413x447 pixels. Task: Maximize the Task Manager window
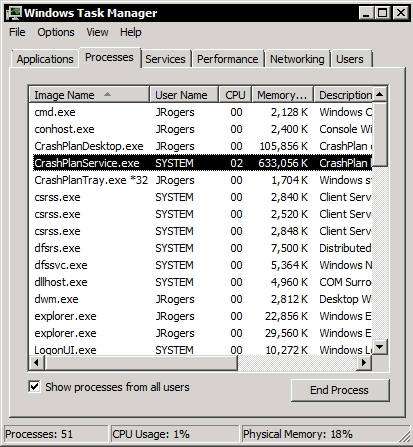[x=382, y=13]
